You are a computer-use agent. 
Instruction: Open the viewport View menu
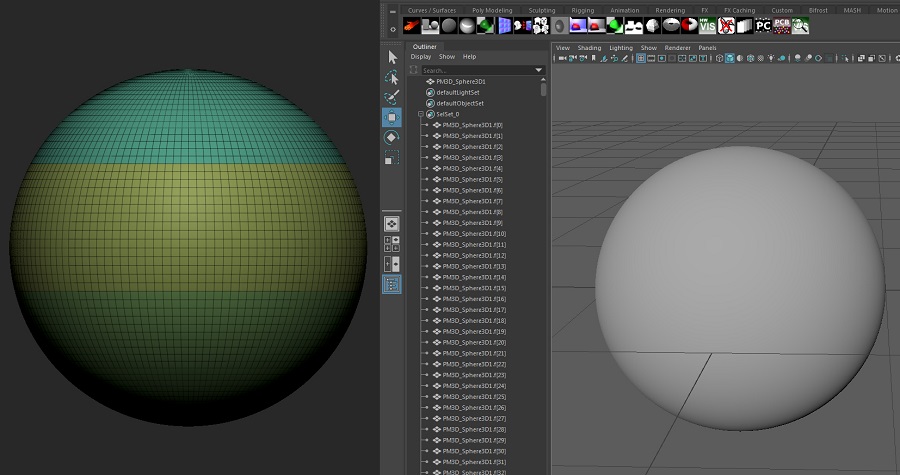(x=562, y=48)
